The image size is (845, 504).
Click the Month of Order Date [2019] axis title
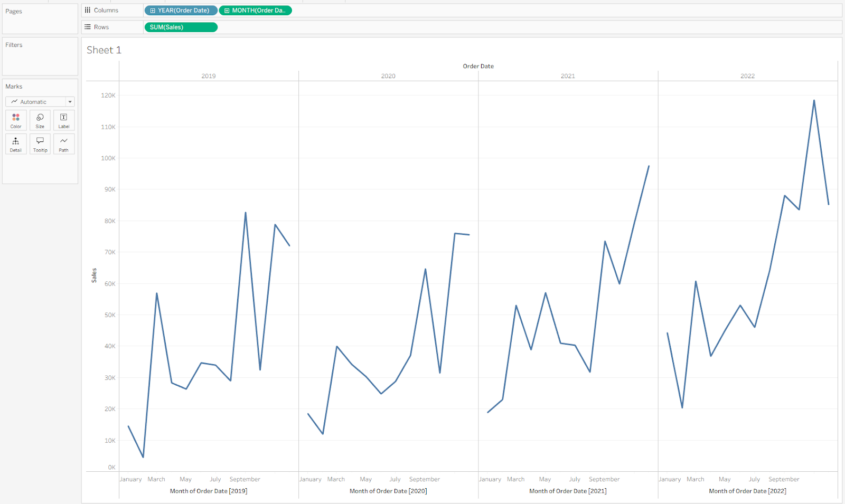209,491
